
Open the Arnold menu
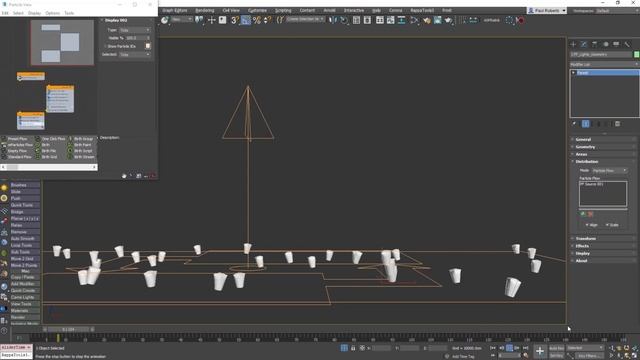(x=329, y=11)
